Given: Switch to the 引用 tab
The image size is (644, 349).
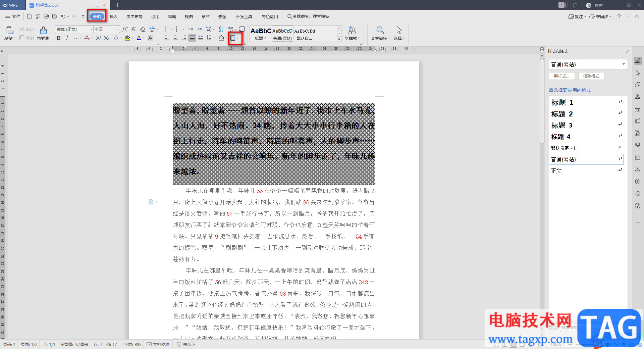Looking at the screenshot, I should click(155, 16).
